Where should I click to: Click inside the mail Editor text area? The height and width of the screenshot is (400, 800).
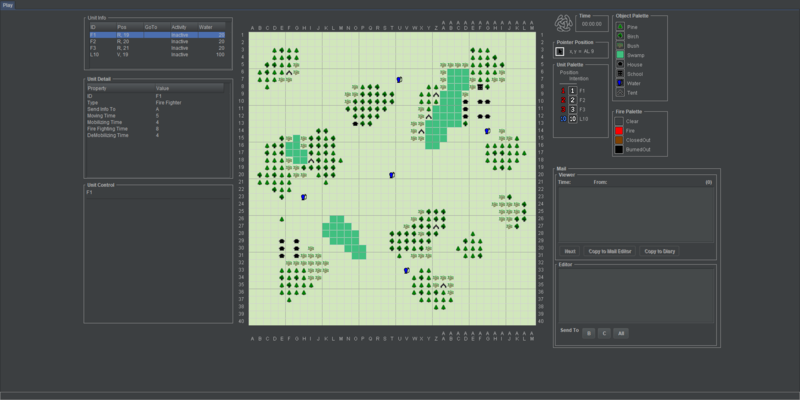pos(635,295)
